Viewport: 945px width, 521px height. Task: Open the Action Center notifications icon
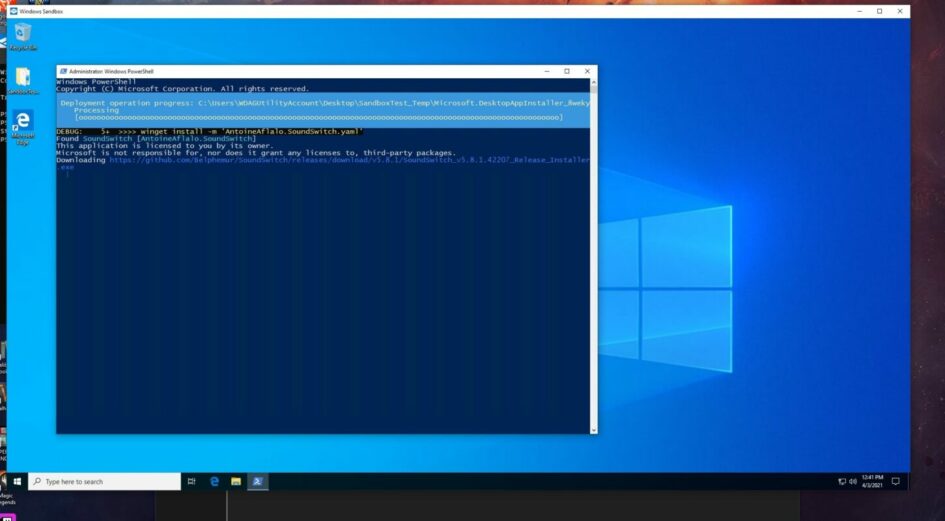click(896, 481)
